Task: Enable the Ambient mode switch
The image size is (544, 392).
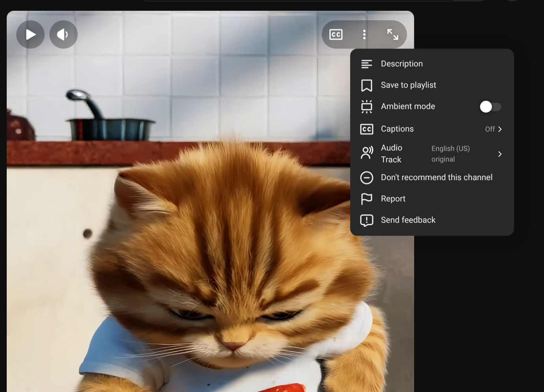Action: pos(490,107)
